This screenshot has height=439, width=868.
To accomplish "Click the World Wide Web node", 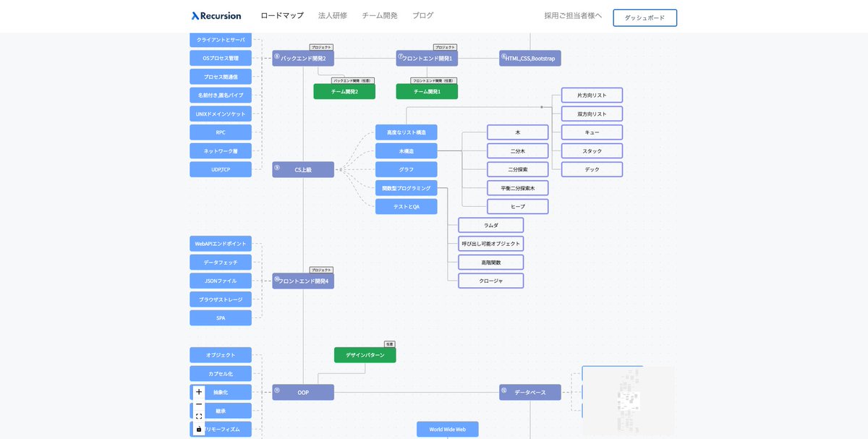I will click(x=448, y=430).
